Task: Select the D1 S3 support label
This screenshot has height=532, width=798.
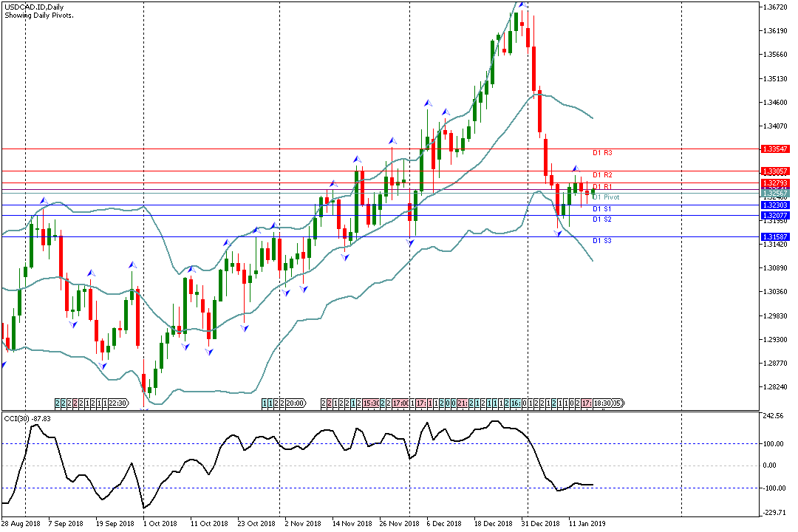Action: point(602,241)
